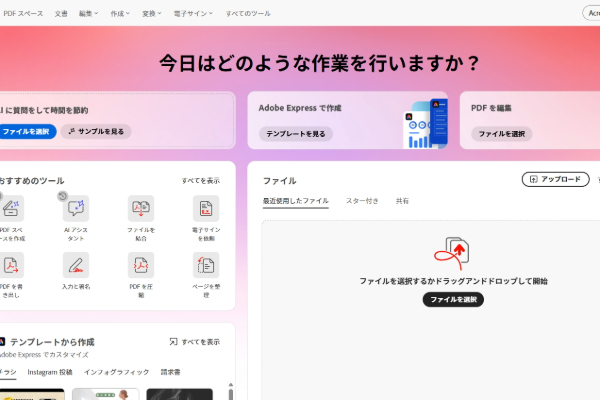The height and width of the screenshot is (400, 600).
Task: Launch the PDF を圧縮 tool icon
Action: (141, 265)
